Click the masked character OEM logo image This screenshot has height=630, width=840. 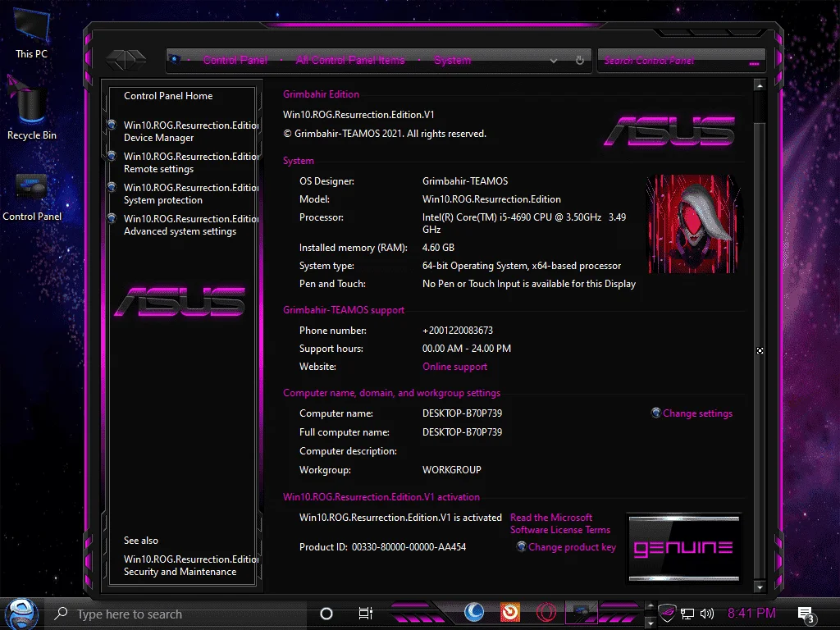(692, 224)
